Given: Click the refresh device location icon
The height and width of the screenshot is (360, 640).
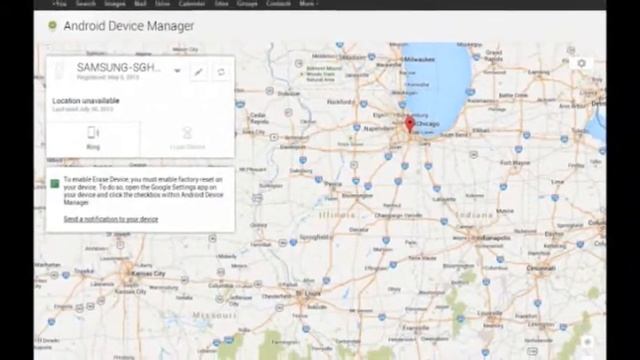Looking at the screenshot, I should pos(221,72).
